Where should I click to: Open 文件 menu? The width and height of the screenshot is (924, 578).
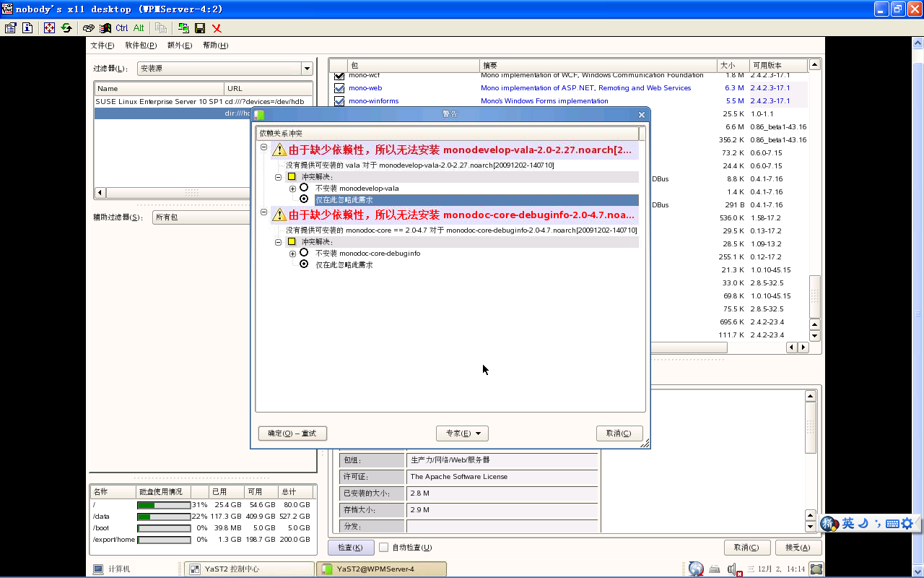click(x=102, y=46)
